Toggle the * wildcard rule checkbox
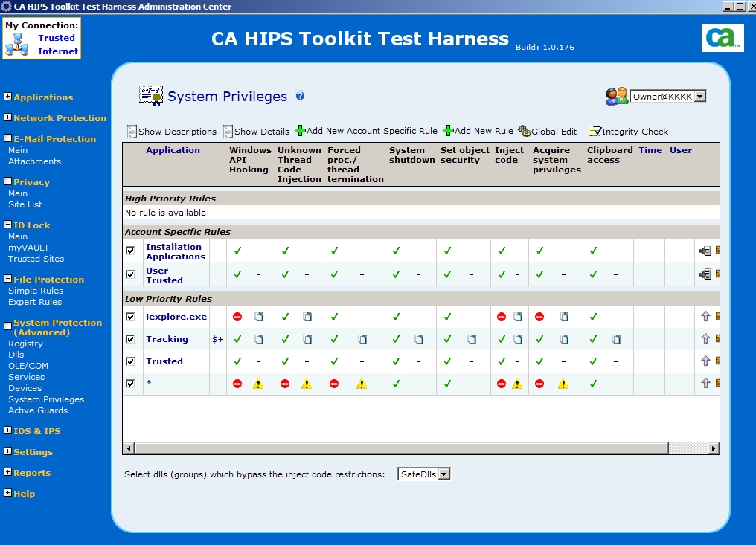756x545 pixels. pyautogui.click(x=130, y=384)
